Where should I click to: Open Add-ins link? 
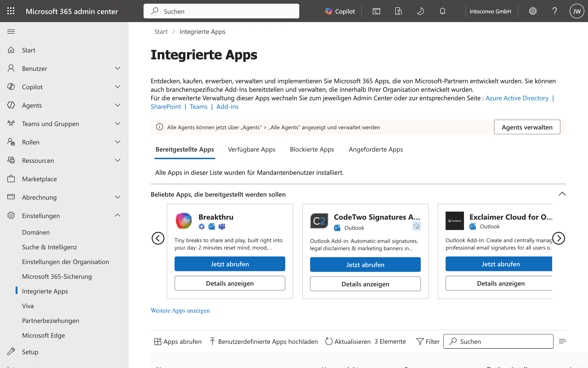[x=227, y=106]
